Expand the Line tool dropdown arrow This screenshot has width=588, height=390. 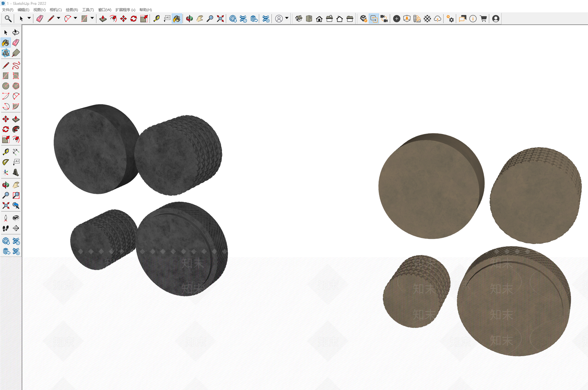tap(58, 18)
